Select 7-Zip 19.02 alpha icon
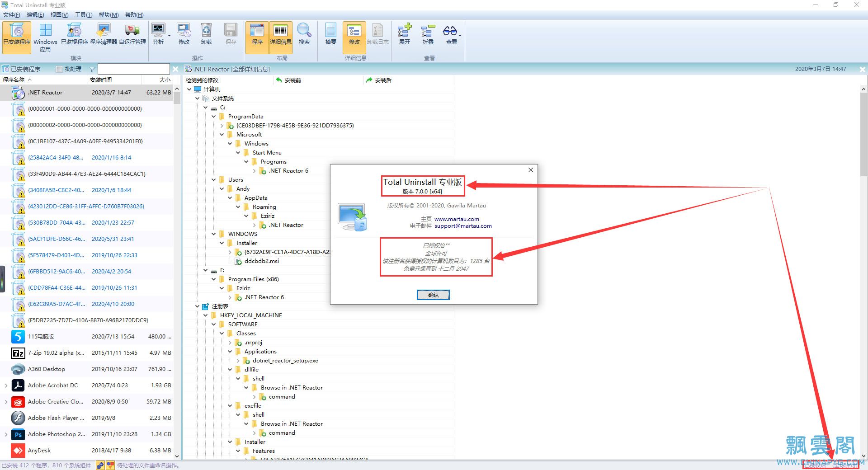 pyautogui.click(x=18, y=353)
